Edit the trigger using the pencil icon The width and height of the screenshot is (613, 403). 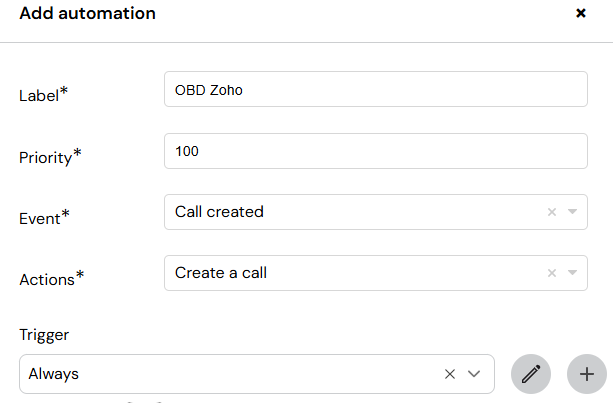[x=531, y=374]
